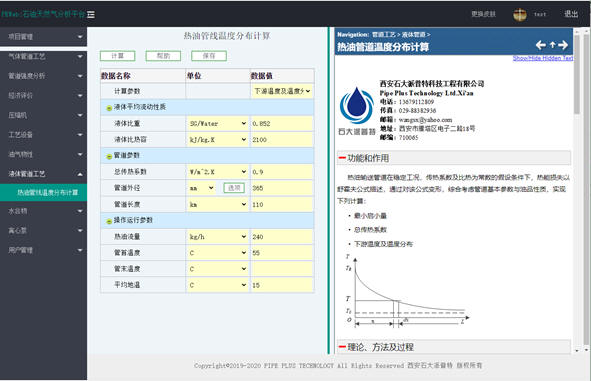The height and width of the screenshot is (381, 591).
Task: Click the 选项 button beside 管道外径
Action: (234, 188)
